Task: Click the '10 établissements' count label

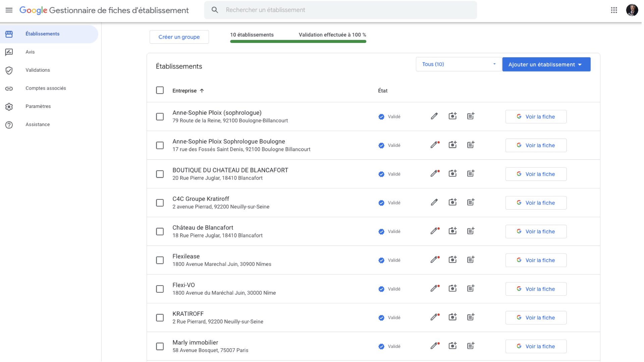Action: point(252,35)
